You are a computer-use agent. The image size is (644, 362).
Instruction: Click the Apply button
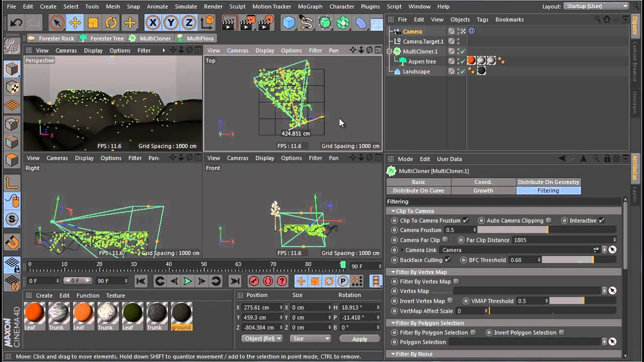click(x=360, y=339)
